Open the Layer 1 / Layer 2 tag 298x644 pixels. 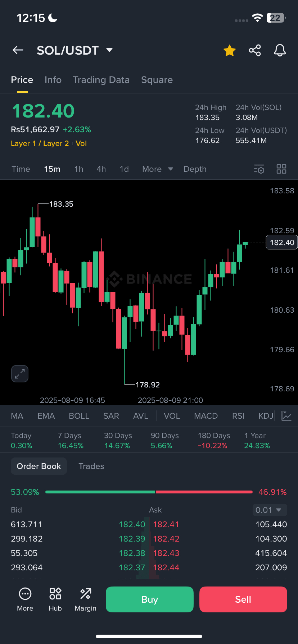[x=40, y=143]
